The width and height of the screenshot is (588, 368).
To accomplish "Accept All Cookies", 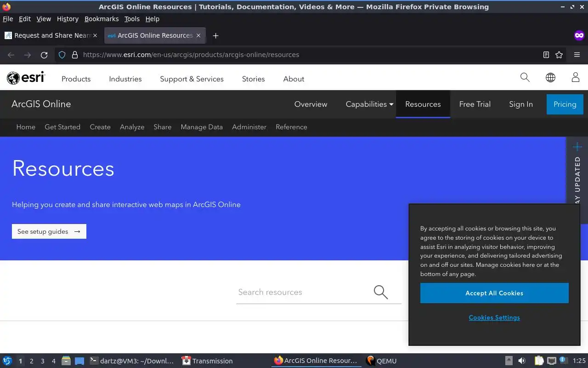I will click(494, 293).
